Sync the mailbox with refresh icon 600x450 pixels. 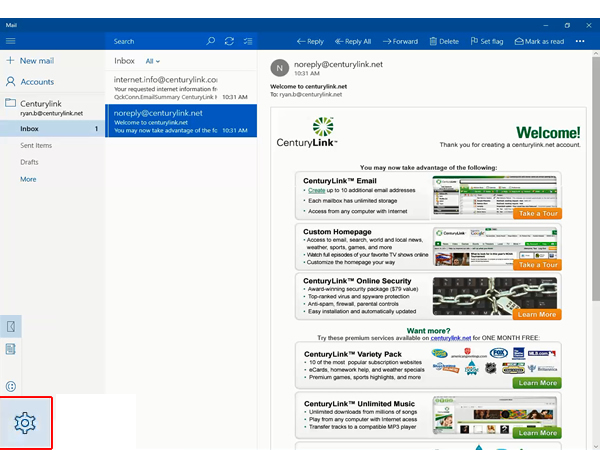[229, 41]
